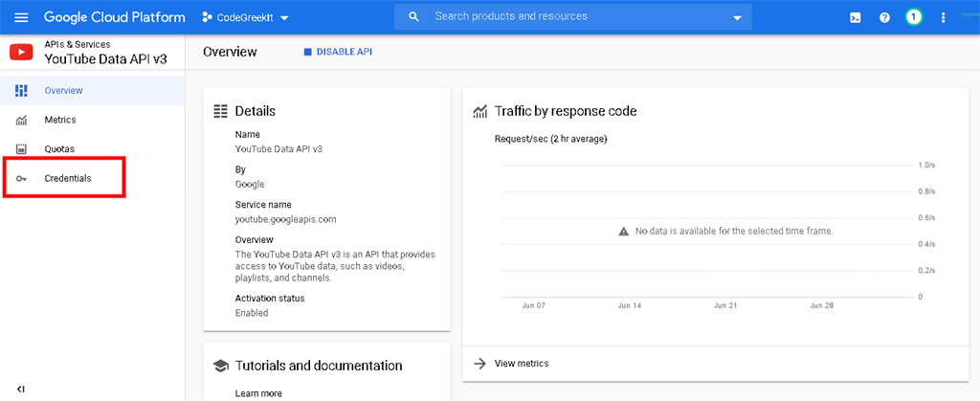Select the Overview sidebar item
Viewport: 980px width, 401px height.
click(93, 91)
